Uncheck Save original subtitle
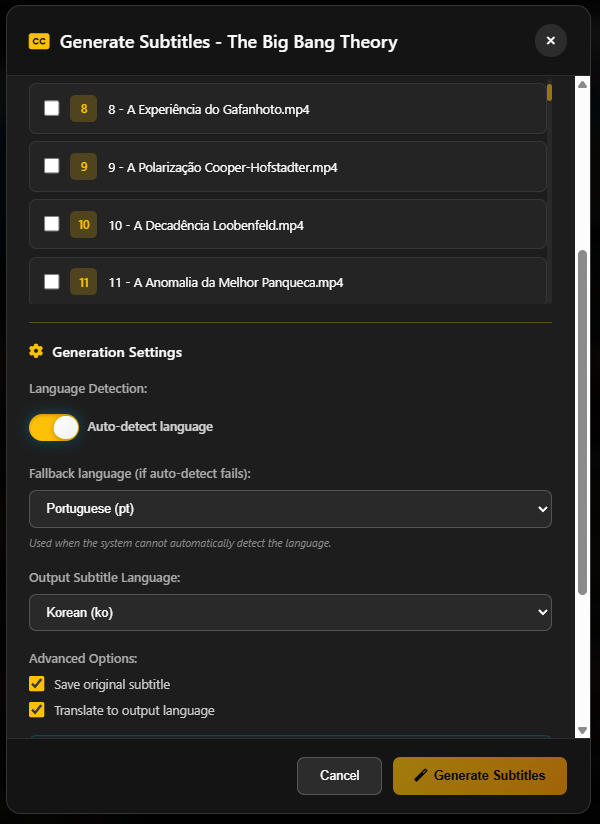The width and height of the screenshot is (600, 824). click(37, 684)
